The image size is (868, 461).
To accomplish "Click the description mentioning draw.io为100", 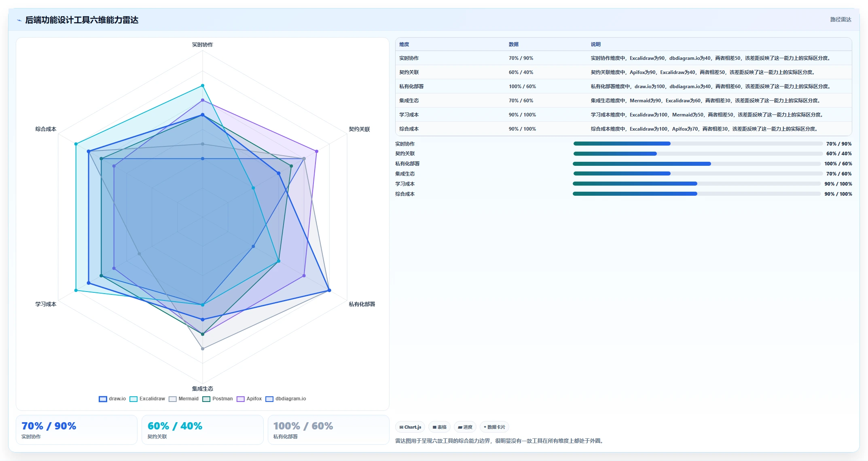I will pos(711,87).
